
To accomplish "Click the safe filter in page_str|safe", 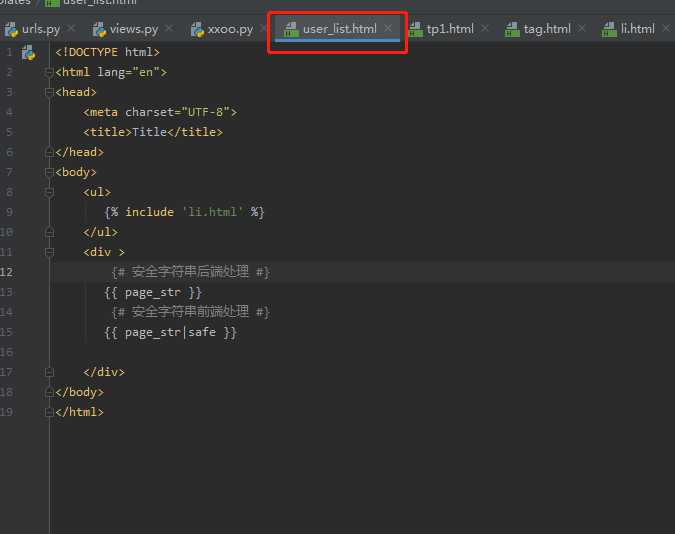I will (202, 332).
